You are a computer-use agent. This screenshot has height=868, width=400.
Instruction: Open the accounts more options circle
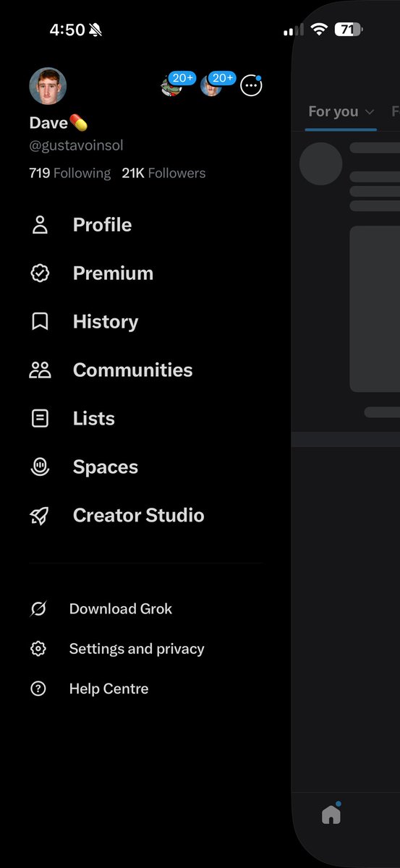click(x=251, y=85)
